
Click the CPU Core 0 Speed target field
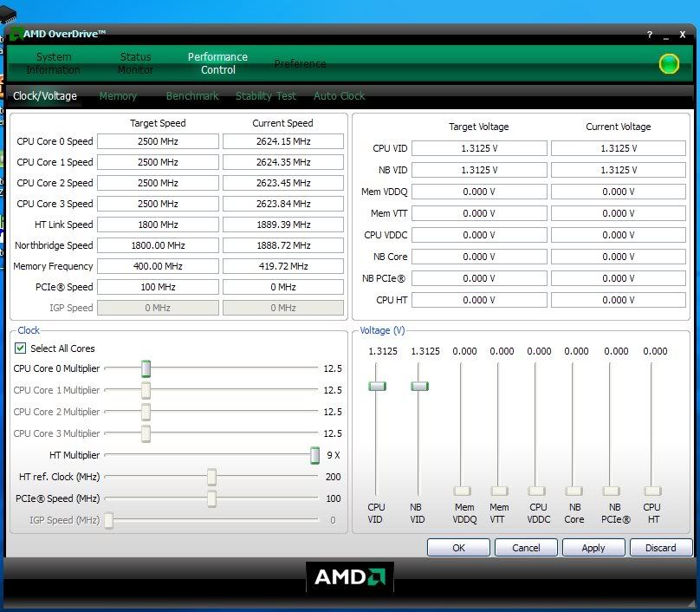tap(158, 141)
